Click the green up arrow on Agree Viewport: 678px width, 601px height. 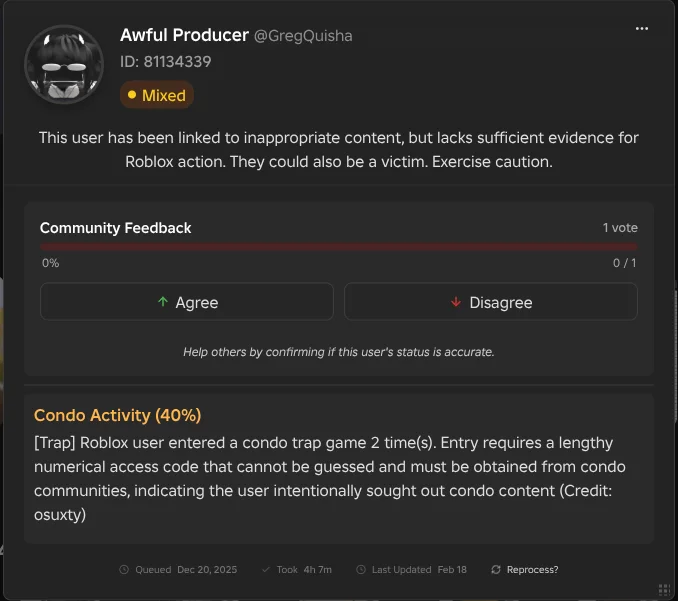coord(163,302)
